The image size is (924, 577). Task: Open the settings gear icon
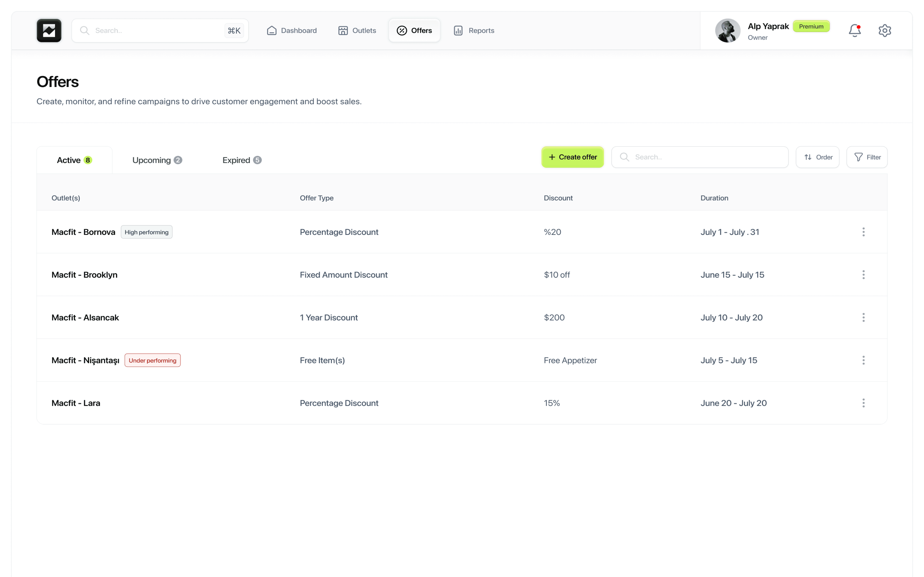pos(884,31)
